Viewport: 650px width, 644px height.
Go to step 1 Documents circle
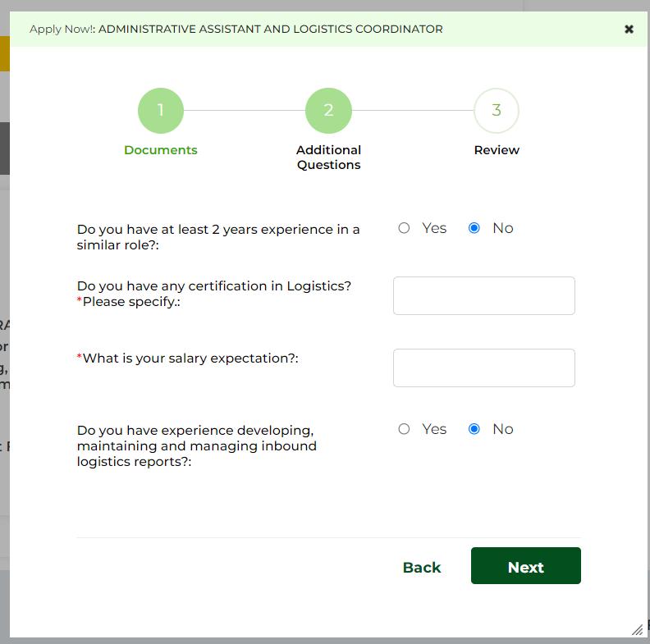click(x=161, y=111)
